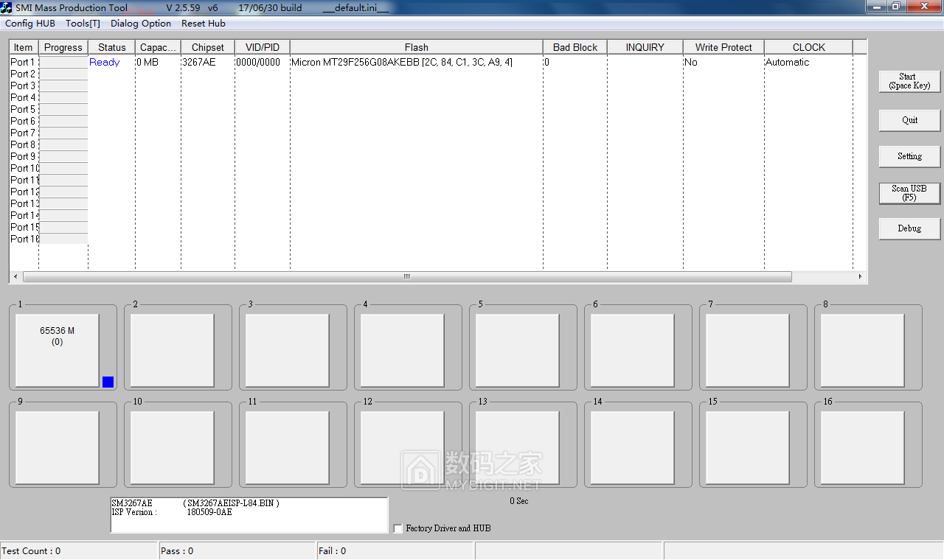Screen dimensions: 944x560
Task: Click the Reset Hub menu item
Action: [x=204, y=24]
